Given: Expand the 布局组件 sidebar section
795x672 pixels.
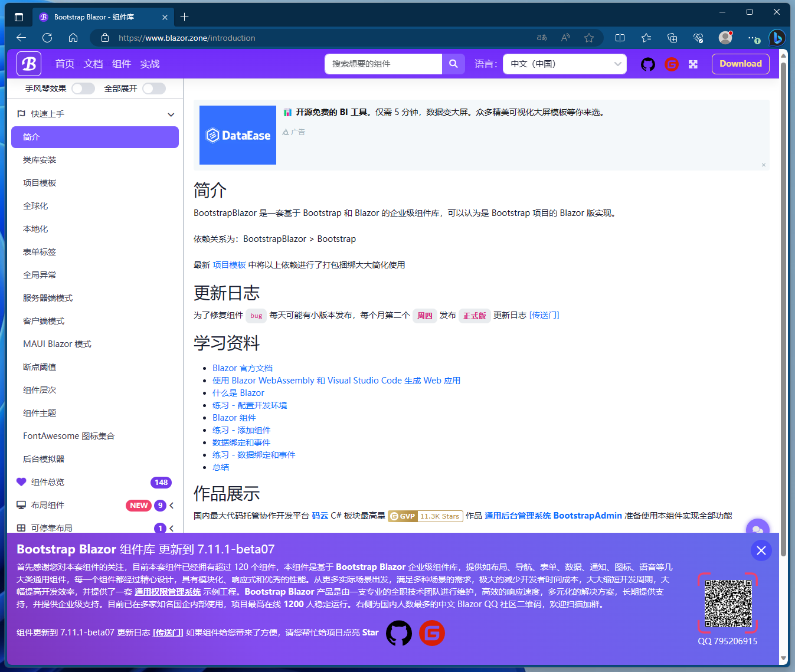Looking at the screenshot, I should tap(171, 505).
